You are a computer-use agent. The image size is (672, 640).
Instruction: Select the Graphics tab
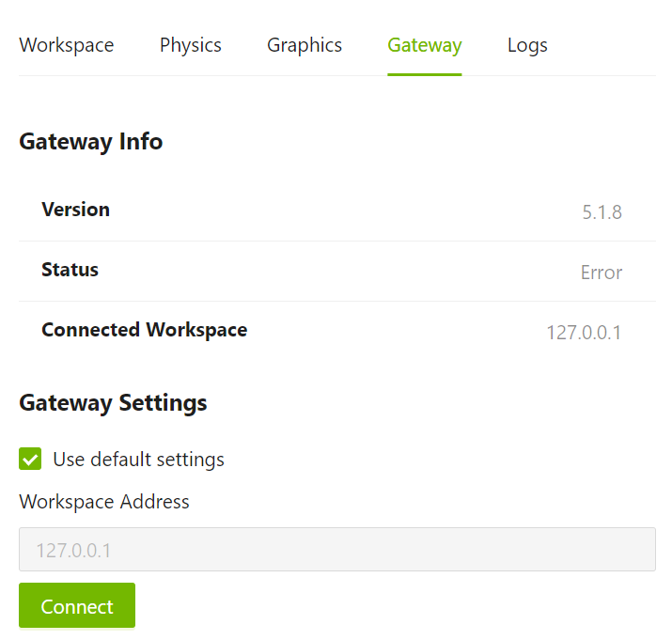[x=305, y=45]
